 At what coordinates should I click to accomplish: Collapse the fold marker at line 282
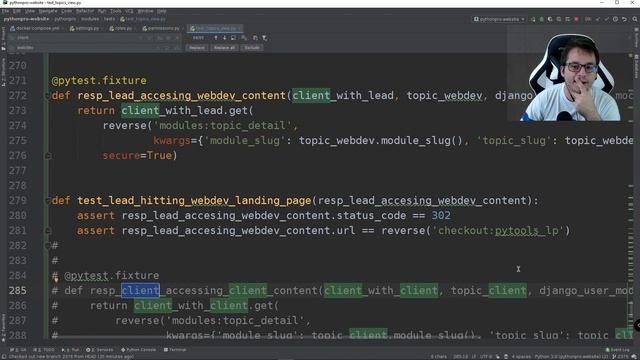coord(47,246)
